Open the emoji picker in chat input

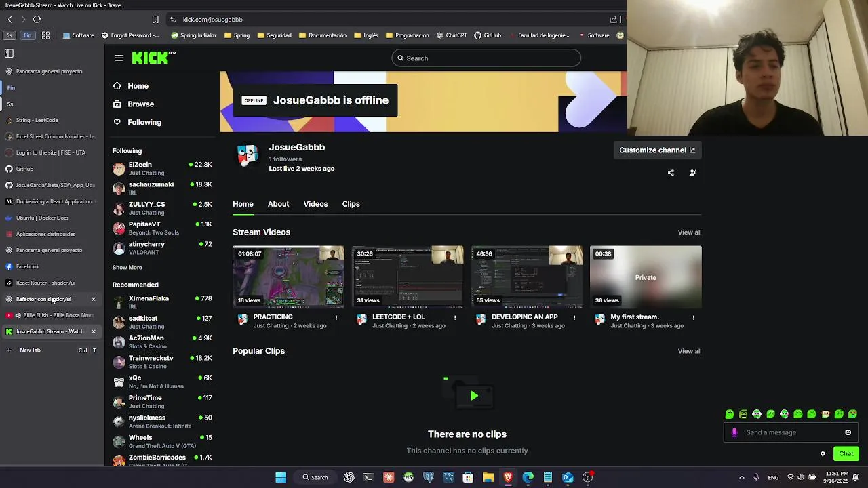tap(848, 432)
